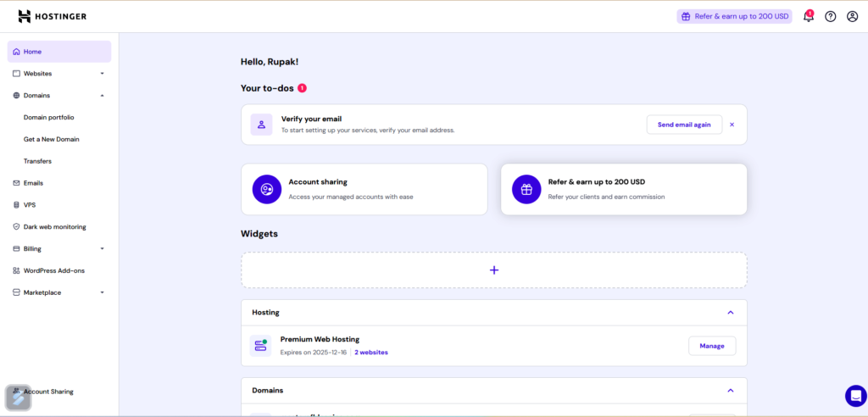
Task: Open the help question mark icon
Action: pyautogui.click(x=831, y=17)
